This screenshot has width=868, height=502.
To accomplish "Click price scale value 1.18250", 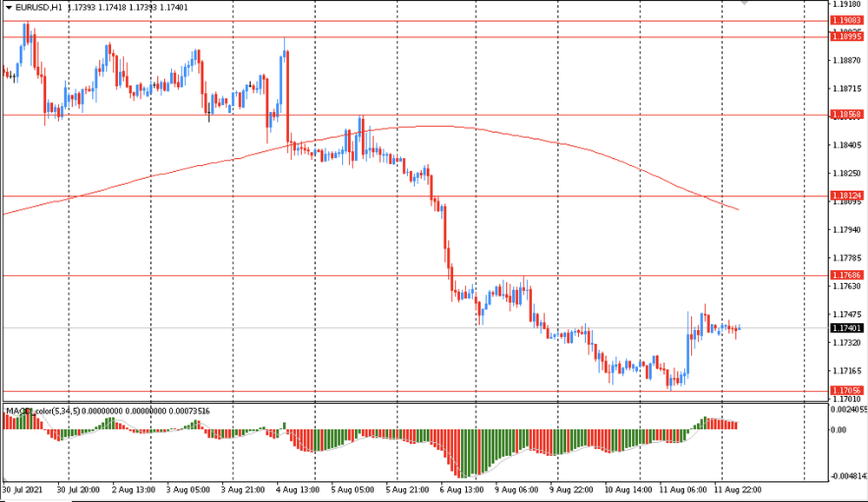I will [x=847, y=174].
